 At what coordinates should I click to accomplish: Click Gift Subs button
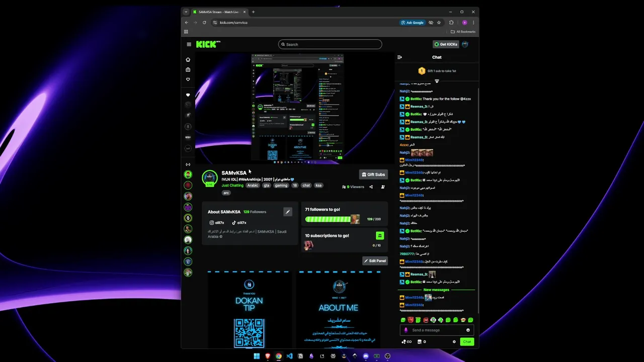coord(373,174)
